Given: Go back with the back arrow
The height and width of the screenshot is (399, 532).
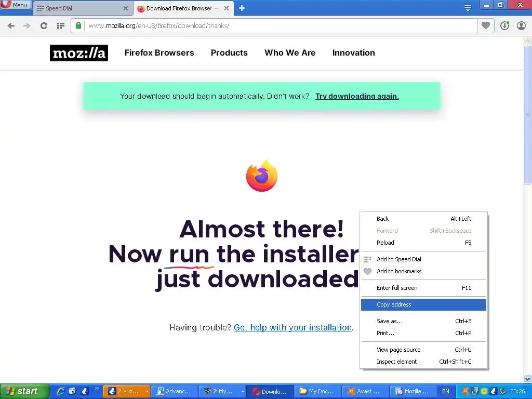Looking at the screenshot, I should [11, 25].
